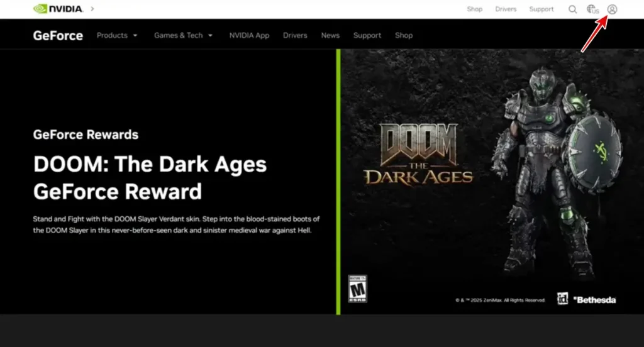
Task: Open the Games & Tech dropdown
Action: [x=183, y=35]
